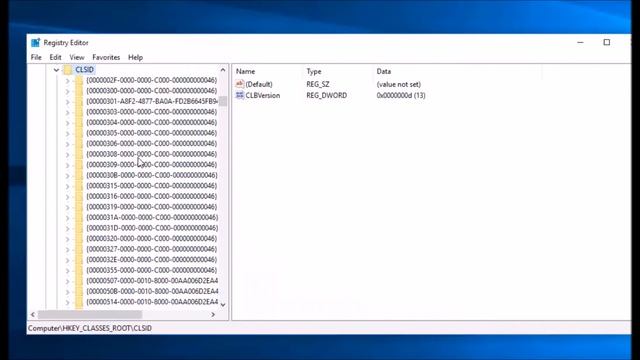
Task: Click the tree pane scroll-up arrow
Action: [223, 70]
